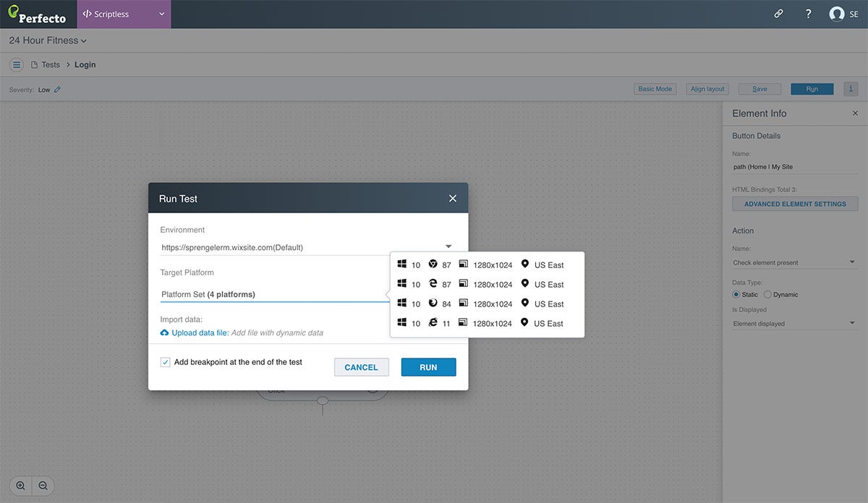Click the zoom in control on canvas
The height and width of the screenshot is (503, 868).
(x=20, y=486)
